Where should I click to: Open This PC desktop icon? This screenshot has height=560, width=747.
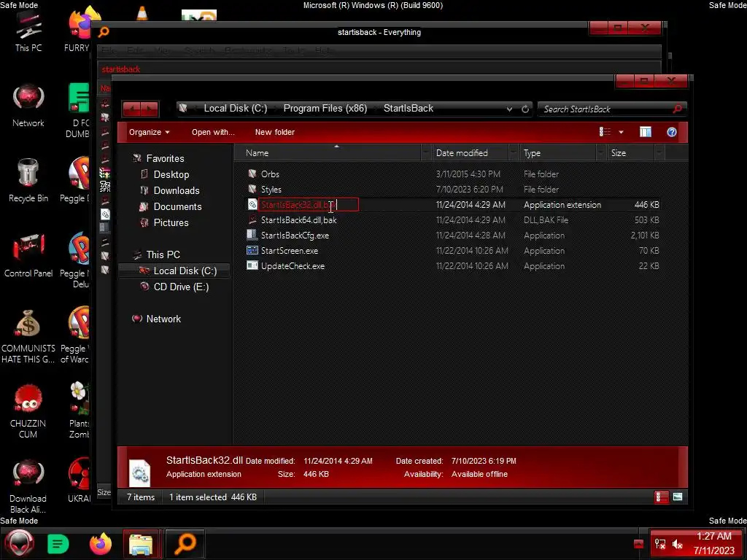(x=28, y=32)
